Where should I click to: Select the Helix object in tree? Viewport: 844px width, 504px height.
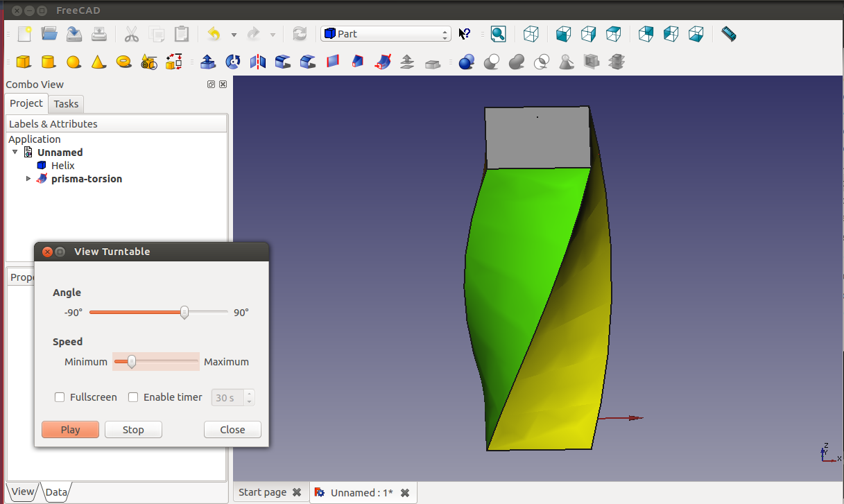pyautogui.click(x=62, y=166)
